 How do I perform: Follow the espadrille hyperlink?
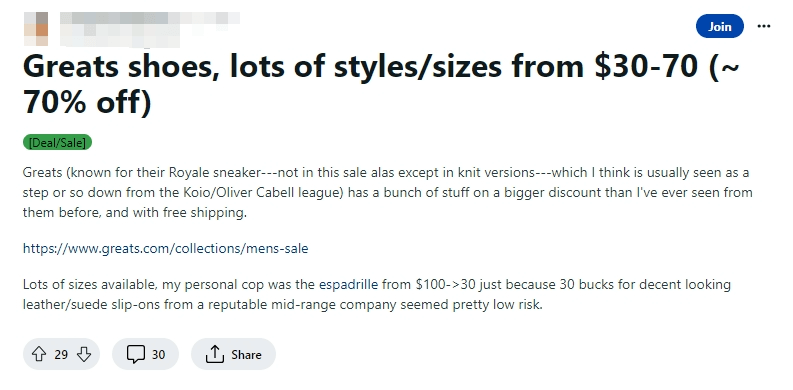tap(348, 284)
